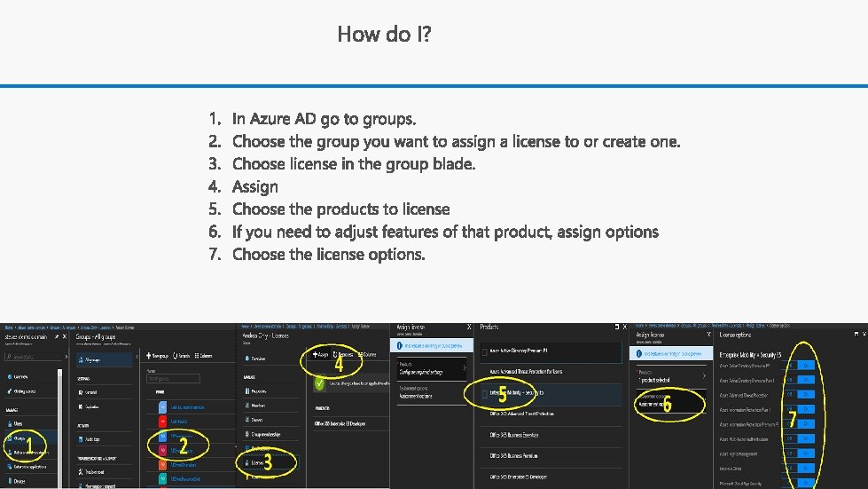This screenshot has height=489, width=868.
Task: Close the second Assign license blade
Action: (708, 335)
